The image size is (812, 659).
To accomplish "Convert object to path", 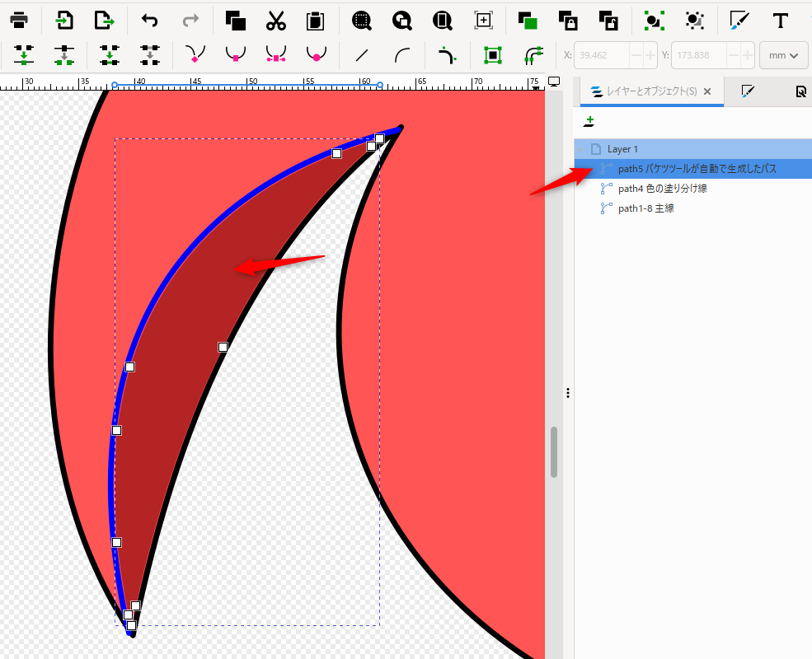I will coord(493,55).
